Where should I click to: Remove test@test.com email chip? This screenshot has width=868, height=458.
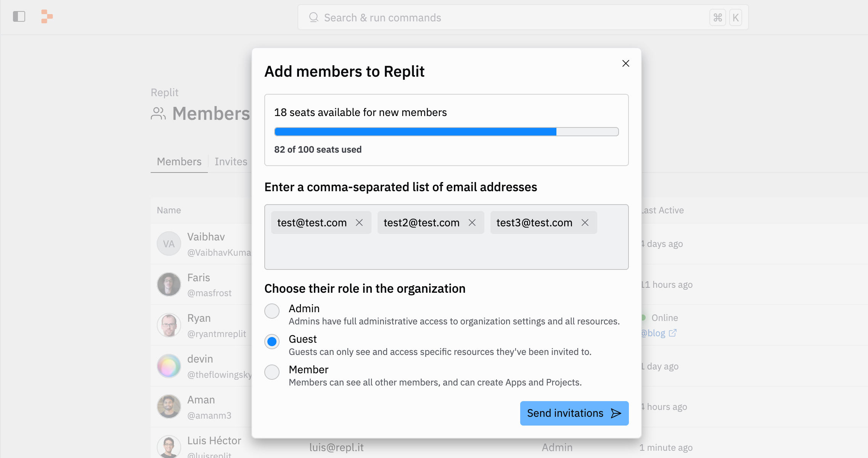coord(359,223)
